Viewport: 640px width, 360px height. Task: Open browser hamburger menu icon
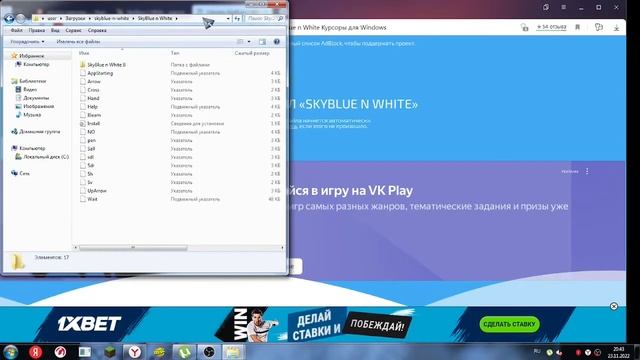coord(563,7)
